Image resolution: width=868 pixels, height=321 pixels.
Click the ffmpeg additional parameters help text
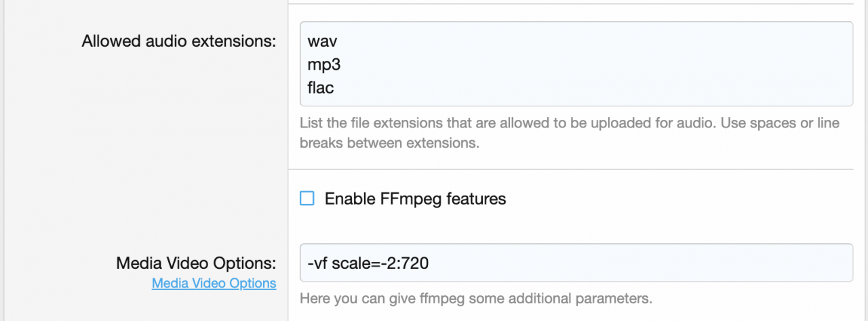475,298
